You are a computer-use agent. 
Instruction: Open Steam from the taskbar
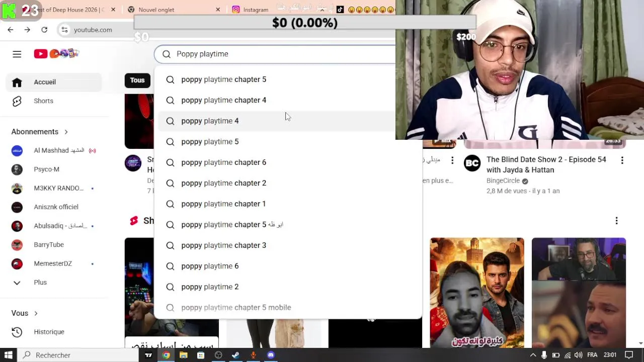235,355
